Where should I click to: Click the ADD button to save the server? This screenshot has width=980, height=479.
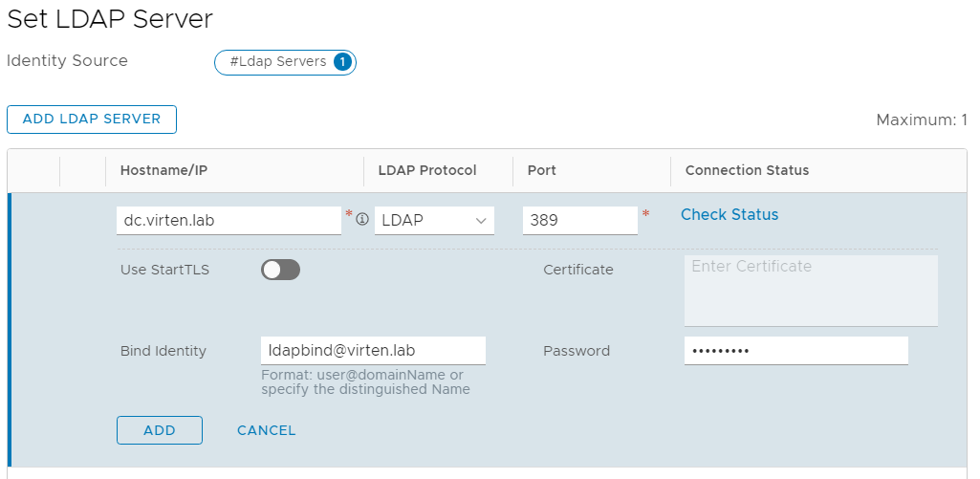(x=160, y=430)
